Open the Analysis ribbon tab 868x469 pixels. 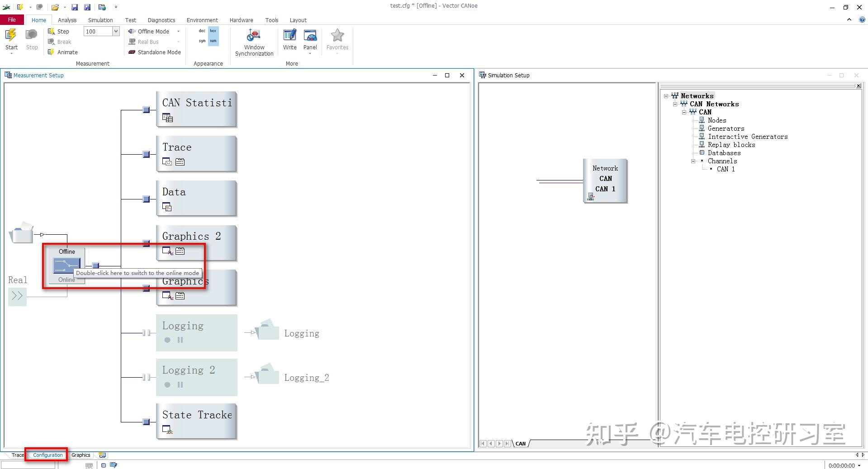click(67, 20)
